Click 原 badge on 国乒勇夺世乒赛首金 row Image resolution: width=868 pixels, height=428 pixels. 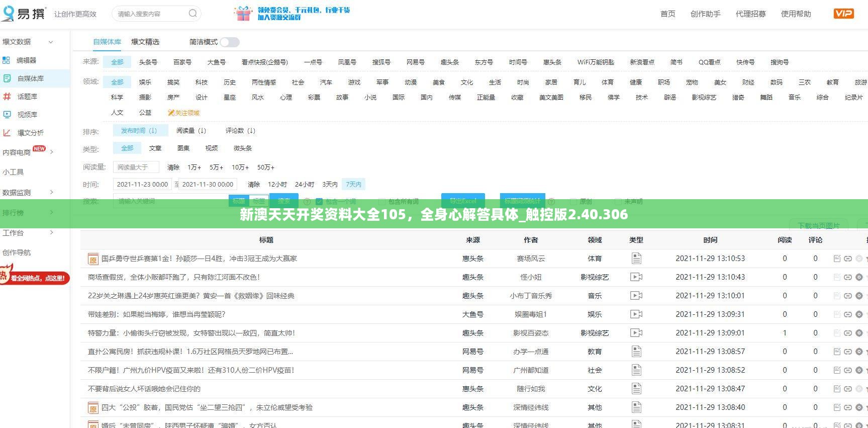[93, 259]
